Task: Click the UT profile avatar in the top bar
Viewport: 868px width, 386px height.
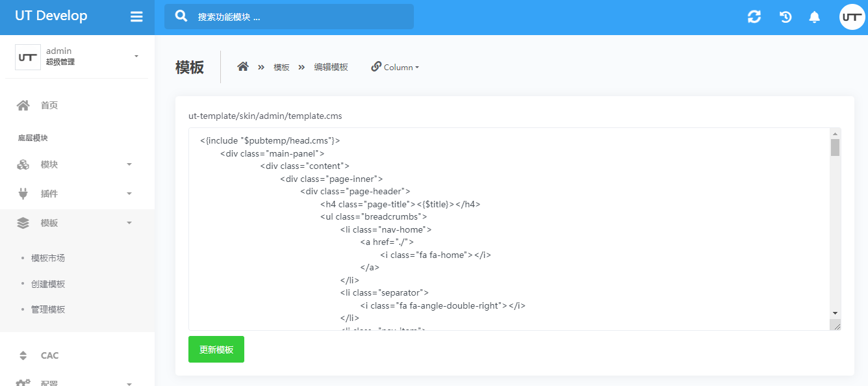Action: (x=852, y=17)
